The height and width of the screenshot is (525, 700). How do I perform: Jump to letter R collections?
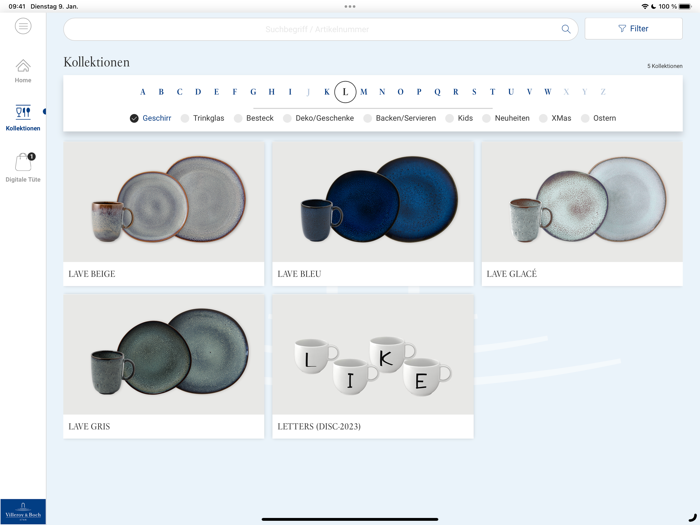456,92
